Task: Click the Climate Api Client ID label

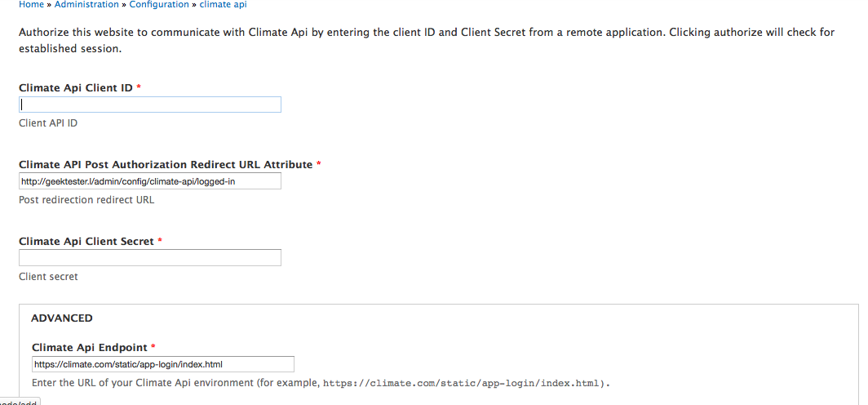Action: click(76, 87)
